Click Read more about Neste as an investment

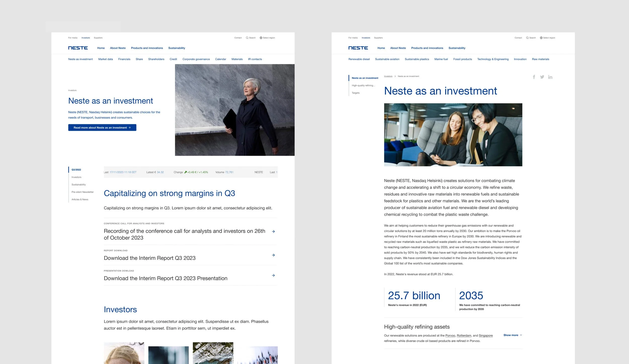point(102,128)
